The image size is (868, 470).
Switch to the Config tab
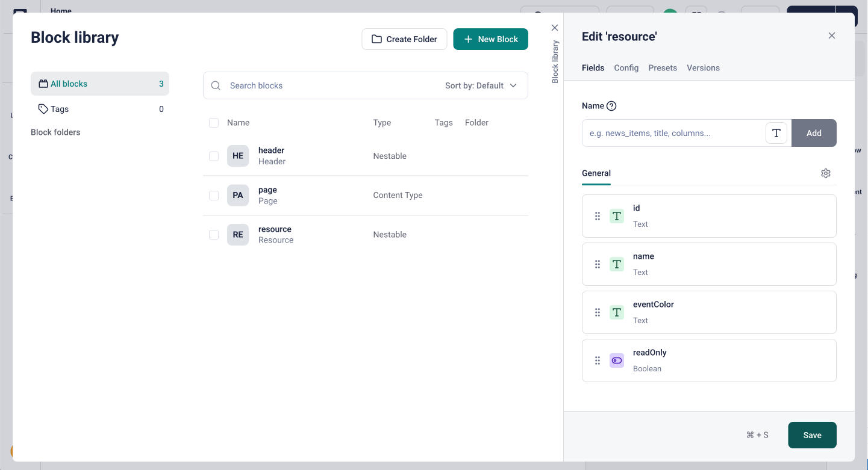[x=626, y=68]
